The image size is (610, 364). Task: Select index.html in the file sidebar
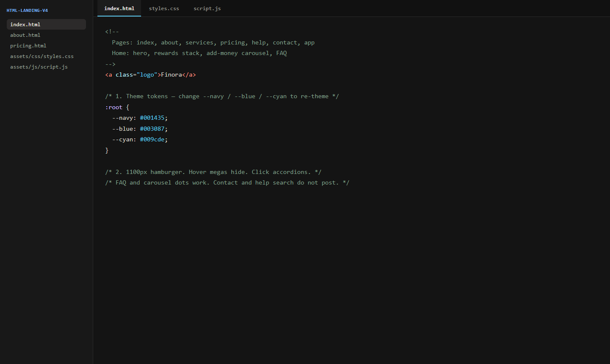point(46,25)
